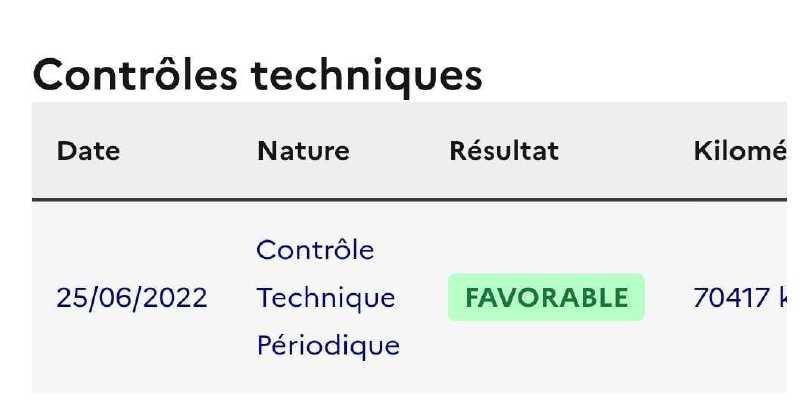This screenshot has height=403, width=800.
Task: Select Contrôle Technique Périodique nature cell
Action: pyautogui.click(x=328, y=298)
